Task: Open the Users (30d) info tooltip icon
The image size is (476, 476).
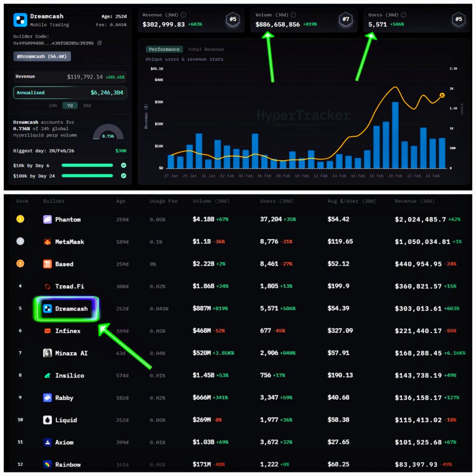Action: pyautogui.click(x=403, y=15)
